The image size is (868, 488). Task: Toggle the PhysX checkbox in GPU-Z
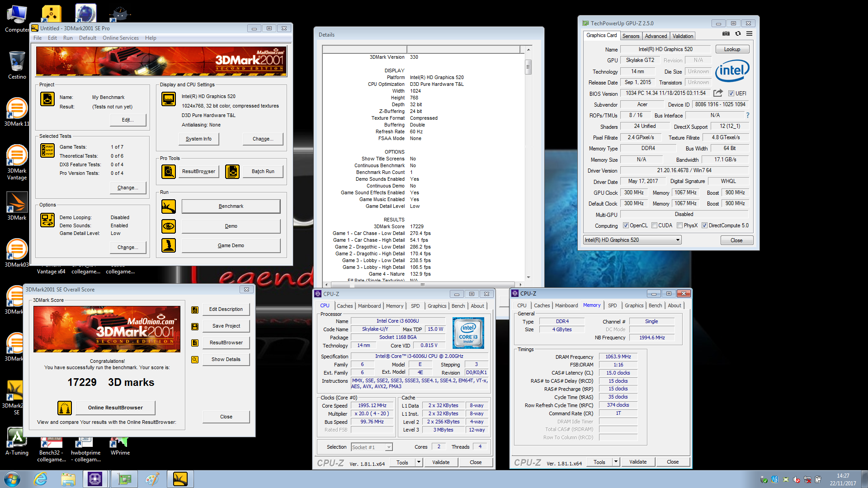click(679, 225)
